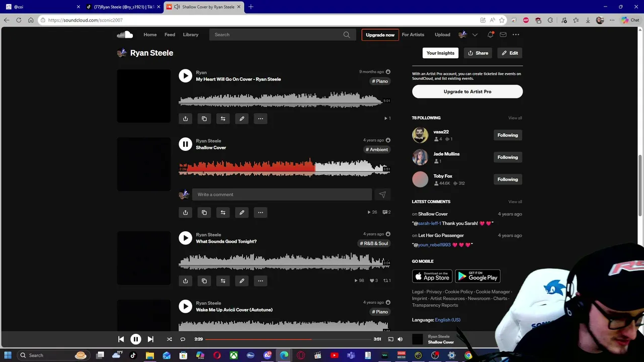Viewport: 644px width, 362px height.
Task: Seek in What Sounds Good Tonight? waveform
Action: click(x=284, y=261)
